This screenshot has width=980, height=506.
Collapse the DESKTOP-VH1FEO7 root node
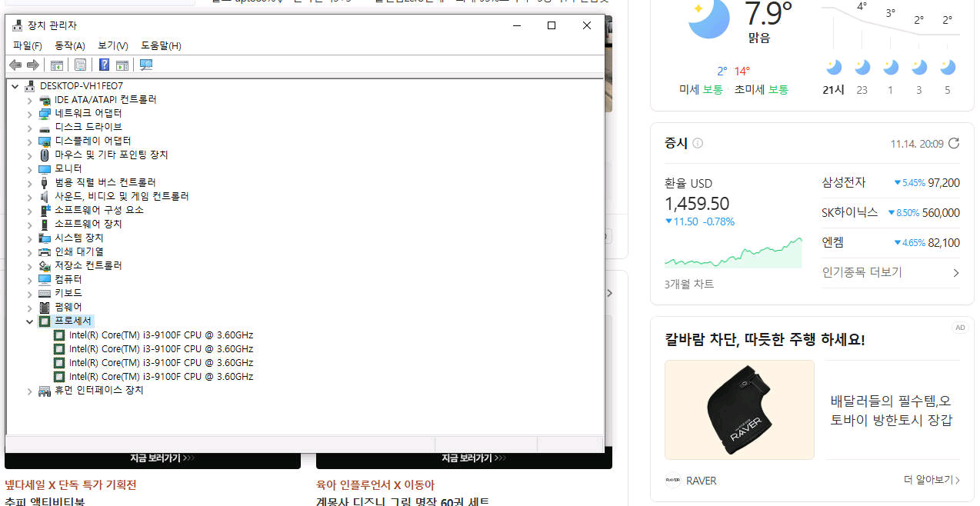click(x=15, y=85)
